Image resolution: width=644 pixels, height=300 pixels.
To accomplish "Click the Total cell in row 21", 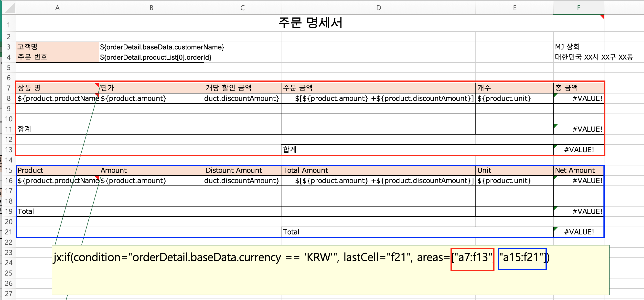I will pos(417,232).
